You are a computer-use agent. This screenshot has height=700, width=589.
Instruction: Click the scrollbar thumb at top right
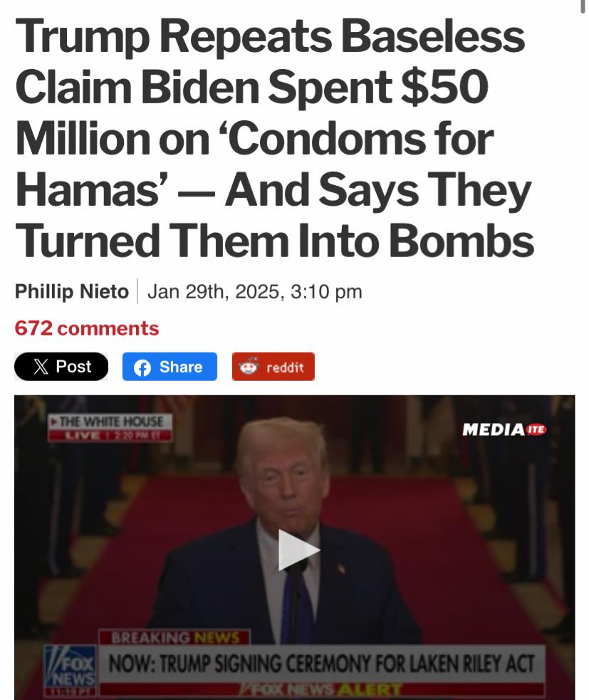click(x=583, y=6)
